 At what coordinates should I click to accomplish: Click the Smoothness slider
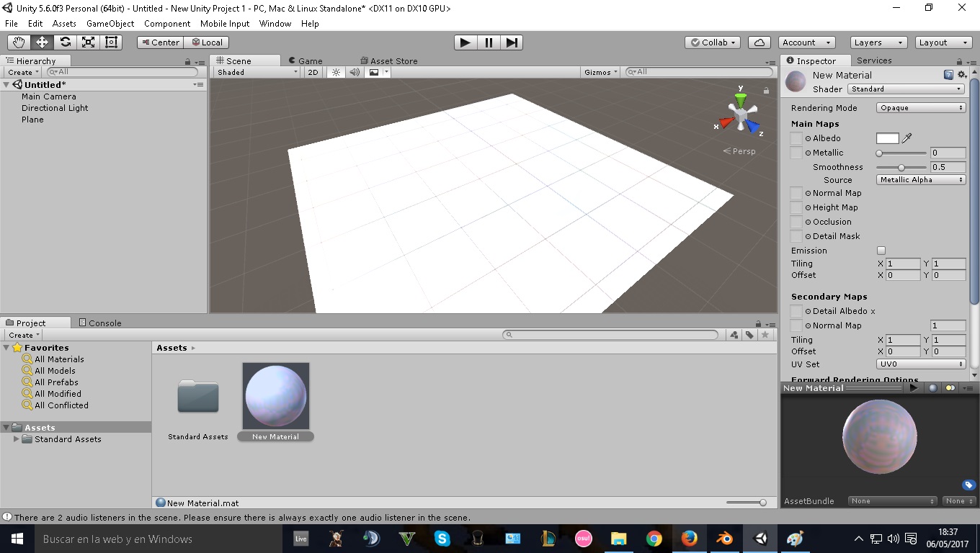point(901,167)
